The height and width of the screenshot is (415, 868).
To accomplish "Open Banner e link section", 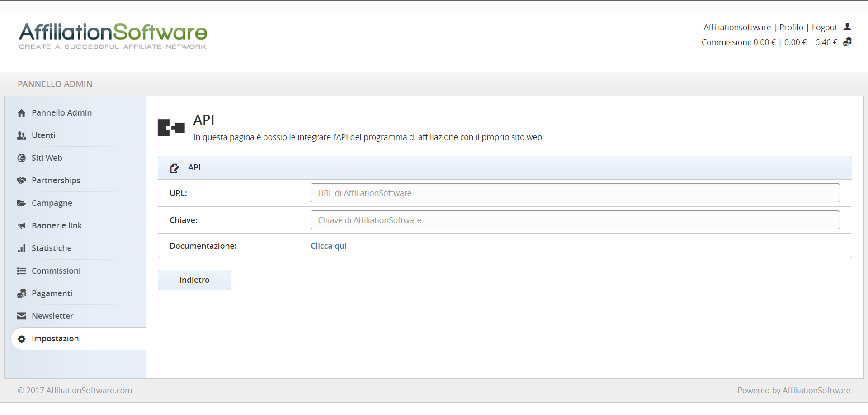I will (x=57, y=226).
